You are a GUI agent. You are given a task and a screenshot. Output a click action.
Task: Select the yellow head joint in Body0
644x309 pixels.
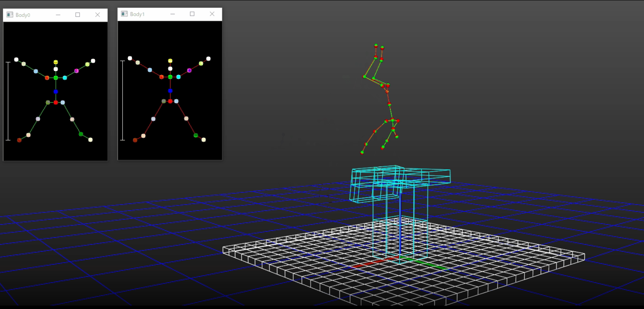56,62
